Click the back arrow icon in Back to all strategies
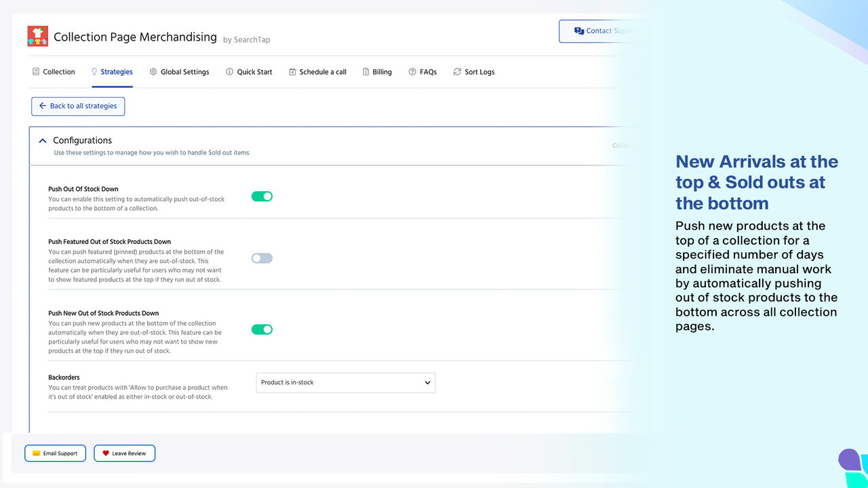Viewport: 868px width, 488px height. 43,106
